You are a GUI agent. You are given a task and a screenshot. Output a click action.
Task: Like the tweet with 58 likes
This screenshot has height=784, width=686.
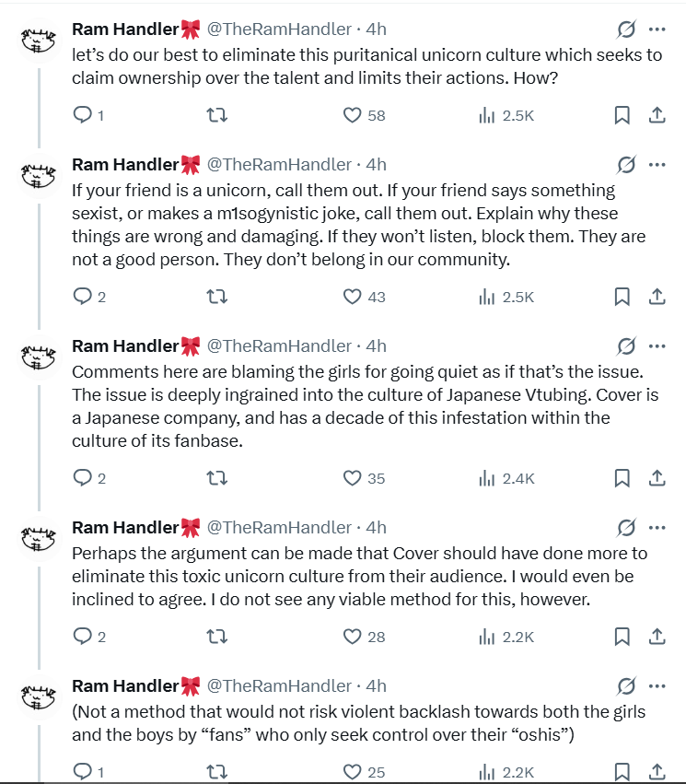(x=352, y=115)
